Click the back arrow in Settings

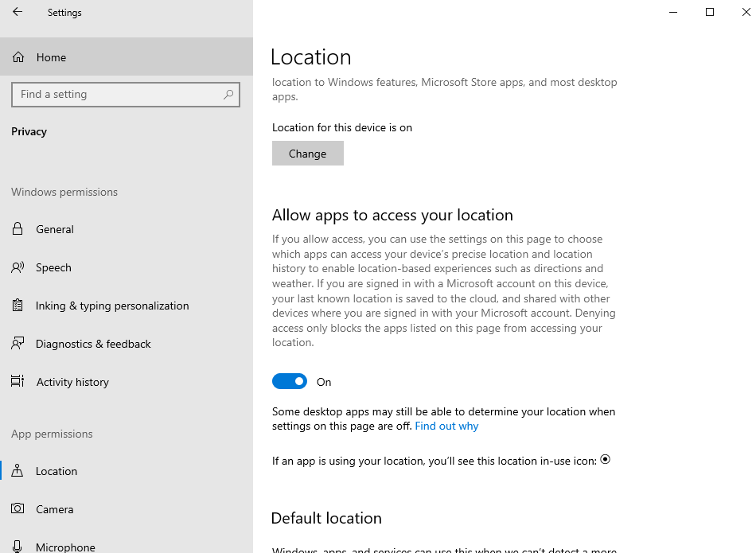pyautogui.click(x=18, y=12)
